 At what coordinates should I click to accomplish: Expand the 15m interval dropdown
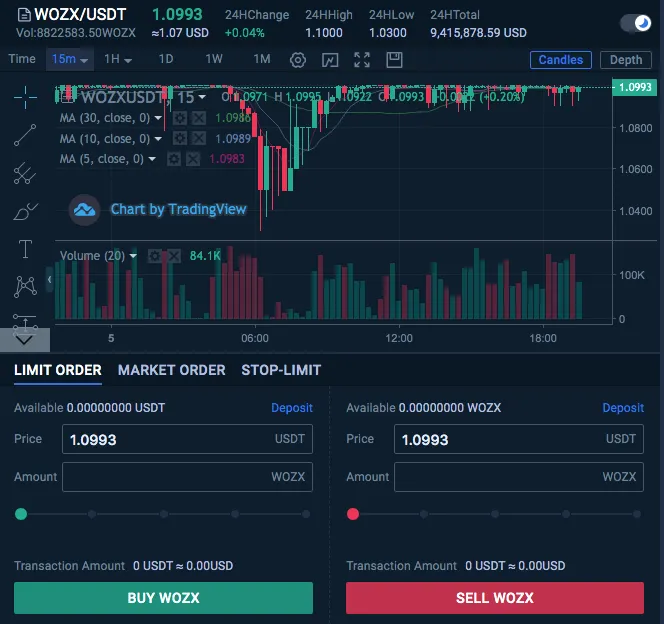click(x=70, y=60)
